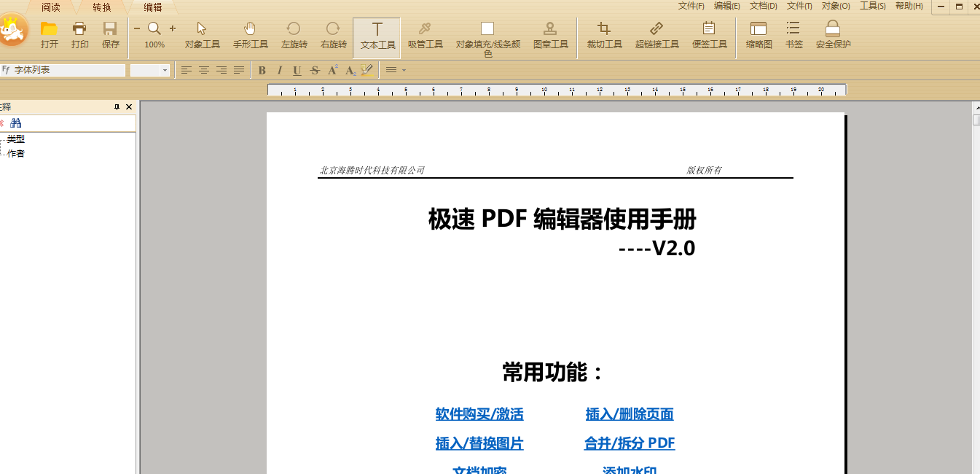The image size is (980, 474).
Task: Open a file with 打开 icon
Action: click(x=50, y=34)
